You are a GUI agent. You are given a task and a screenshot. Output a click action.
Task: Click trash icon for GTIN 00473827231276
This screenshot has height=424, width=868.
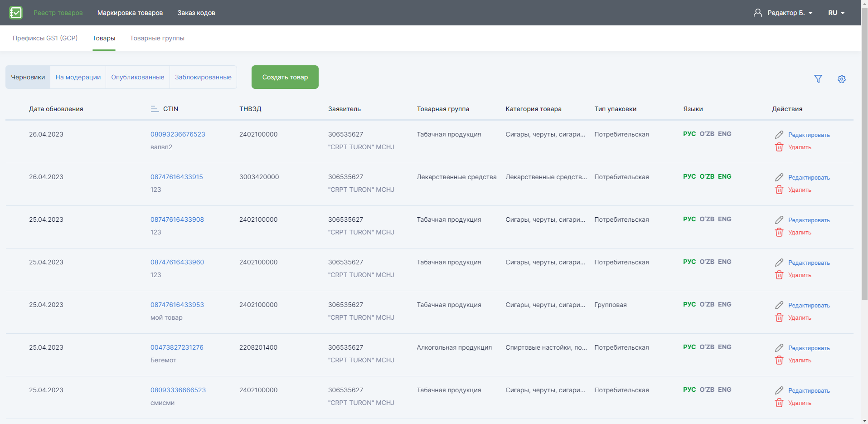779,360
